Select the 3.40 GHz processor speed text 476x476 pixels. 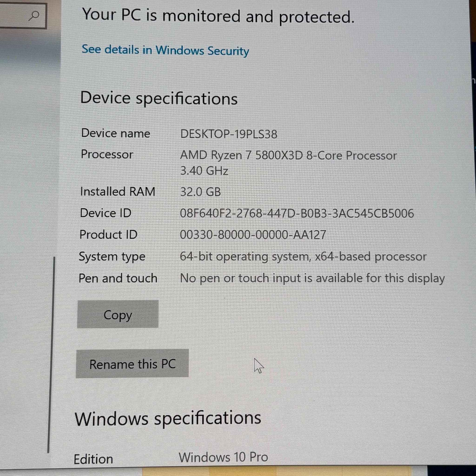tap(204, 171)
